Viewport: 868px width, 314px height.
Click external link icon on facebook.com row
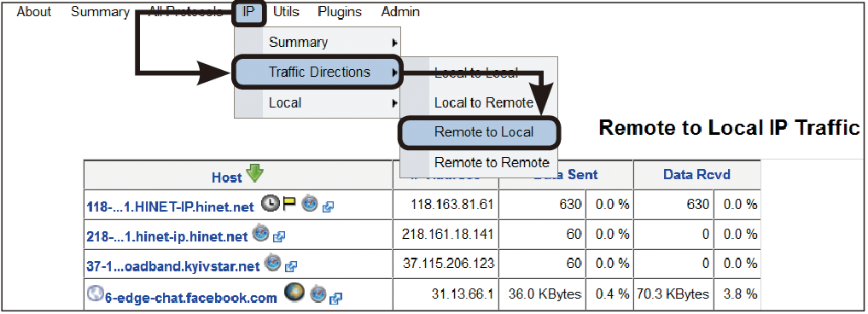[x=335, y=299]
